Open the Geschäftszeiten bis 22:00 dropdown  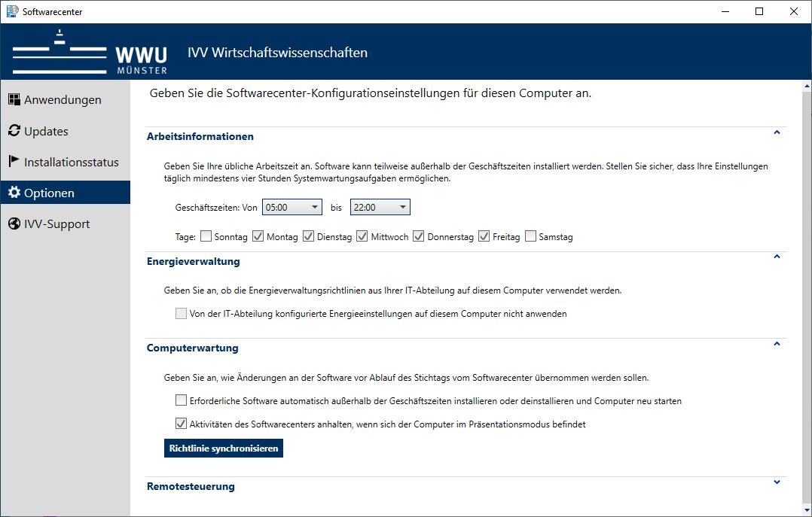pos(380,207)
